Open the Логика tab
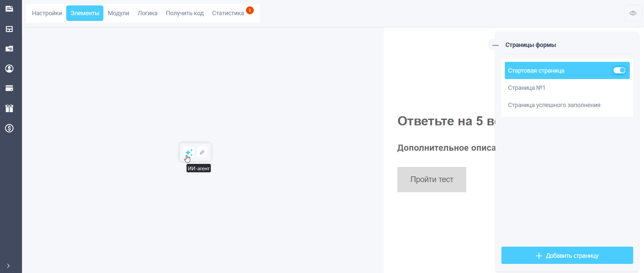Viewport: 644px width, 273px height. (x=147, y=13)
